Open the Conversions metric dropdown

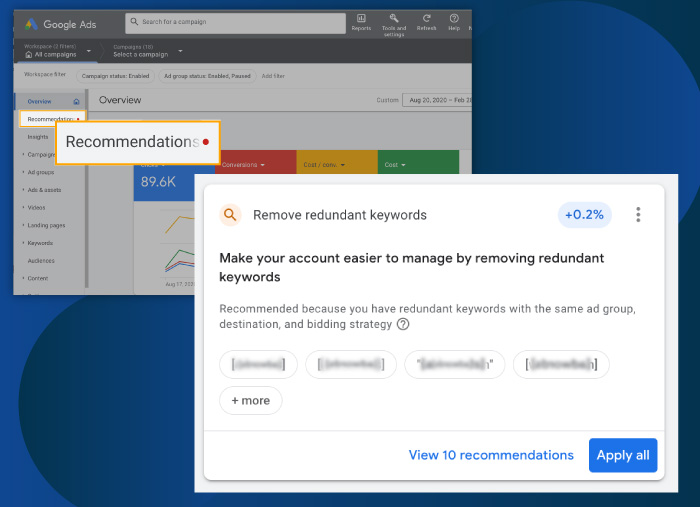[x=245, y=164]
